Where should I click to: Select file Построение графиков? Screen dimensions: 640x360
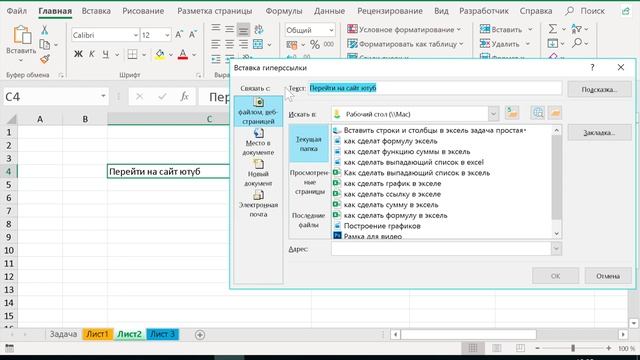click(x=377, y=226)
